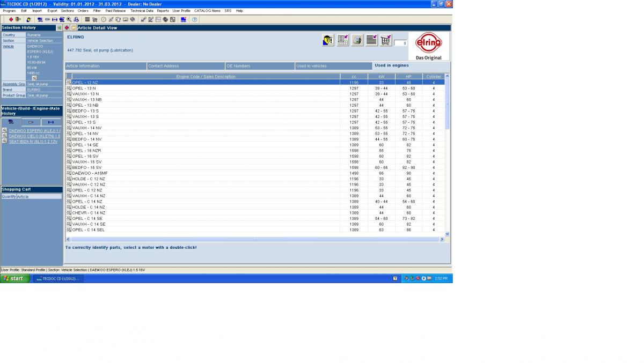The height and width of the screenshot is (363, 644).
Task: Collapse Selection History panel with green arrow
Action: point(59,27)
